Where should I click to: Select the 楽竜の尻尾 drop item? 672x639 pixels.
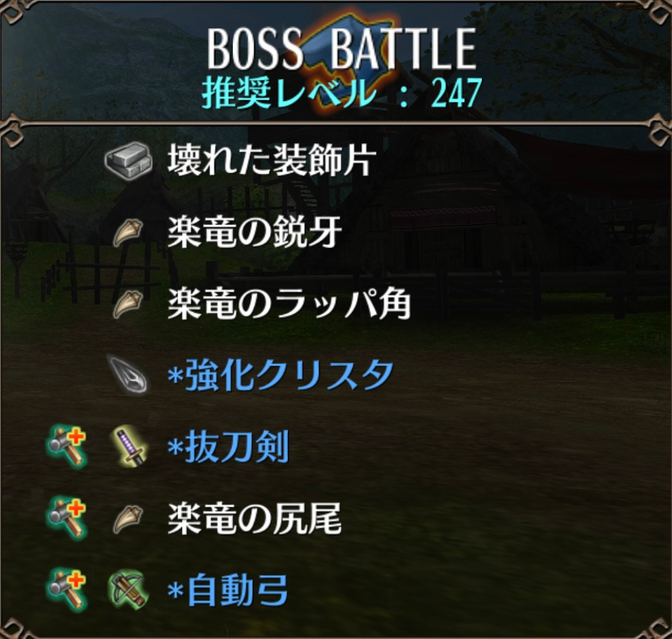255,519
